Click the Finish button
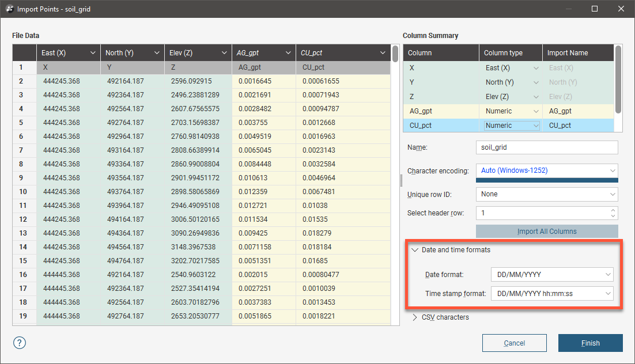The image size is (635, 364). 590,343
